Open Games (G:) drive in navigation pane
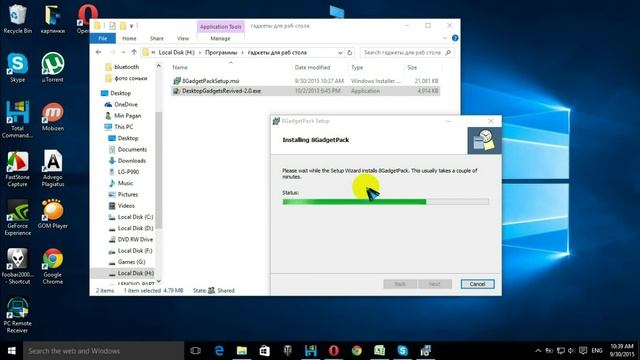The image size is (640, 360). click(131, 262)
